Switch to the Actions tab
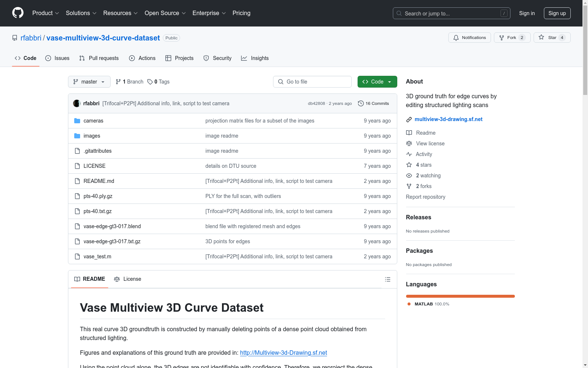 click(142, 58)
